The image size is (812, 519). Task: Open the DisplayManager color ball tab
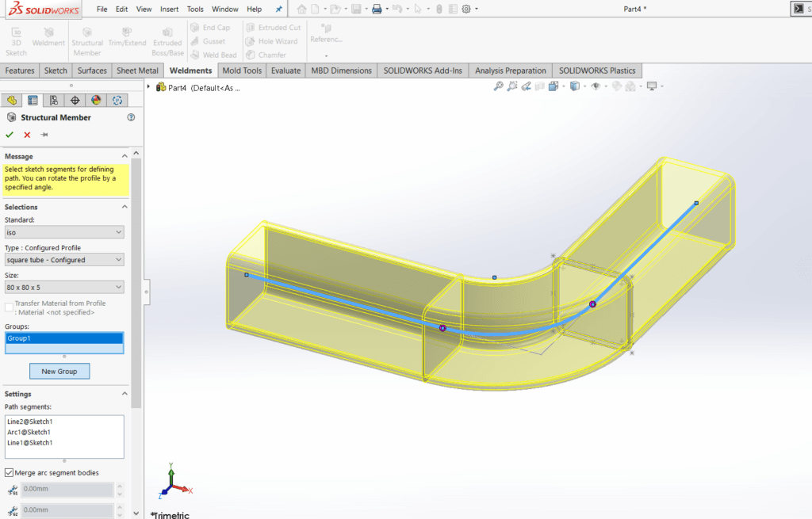(96, 100)
